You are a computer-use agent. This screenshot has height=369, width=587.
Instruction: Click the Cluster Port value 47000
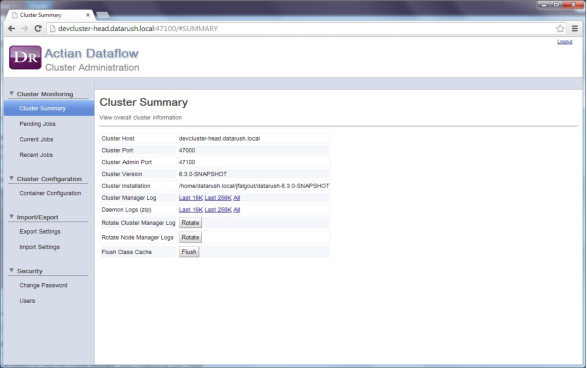point(187,150)
